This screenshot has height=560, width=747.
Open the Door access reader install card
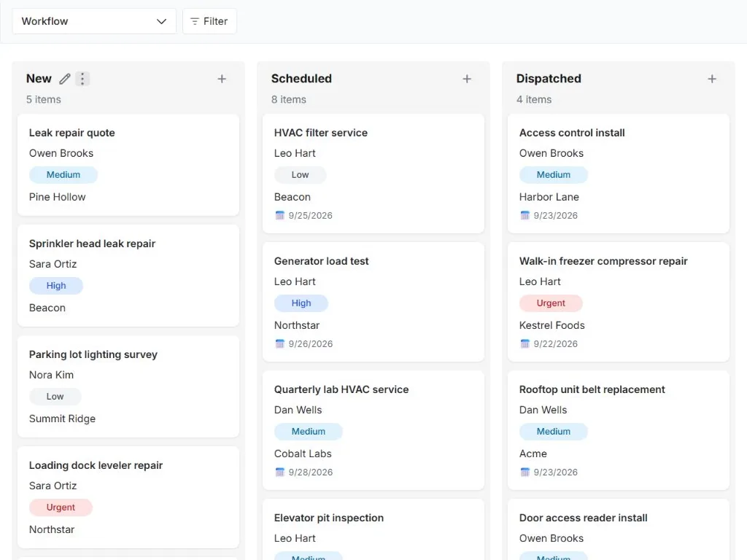tap(619, 529)
